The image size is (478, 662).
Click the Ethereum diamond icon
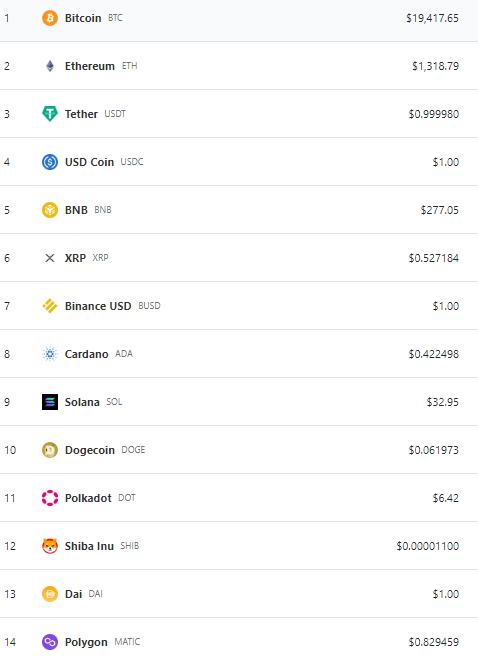[x=50, y=66]
